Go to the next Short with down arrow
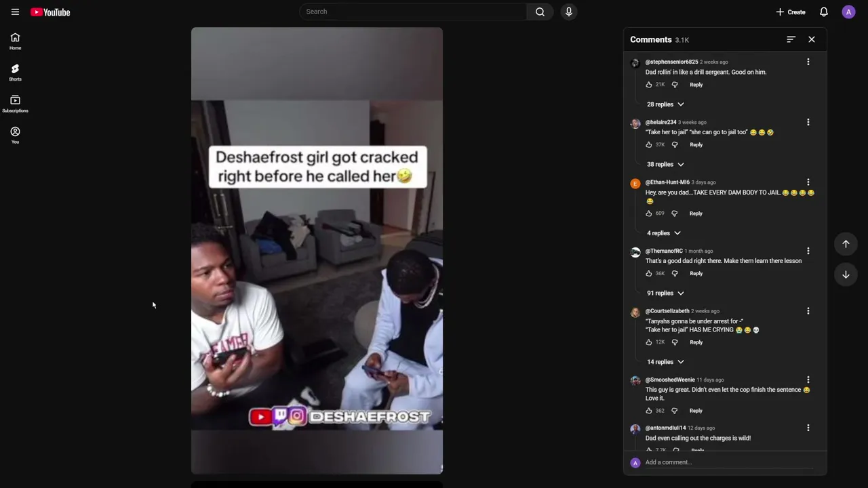 846,274
